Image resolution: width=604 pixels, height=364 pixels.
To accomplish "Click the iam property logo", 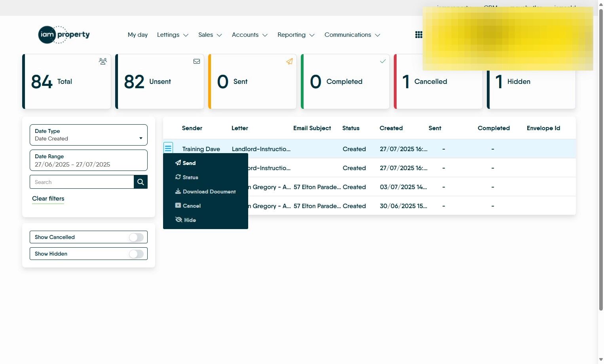I will point(64,35).
